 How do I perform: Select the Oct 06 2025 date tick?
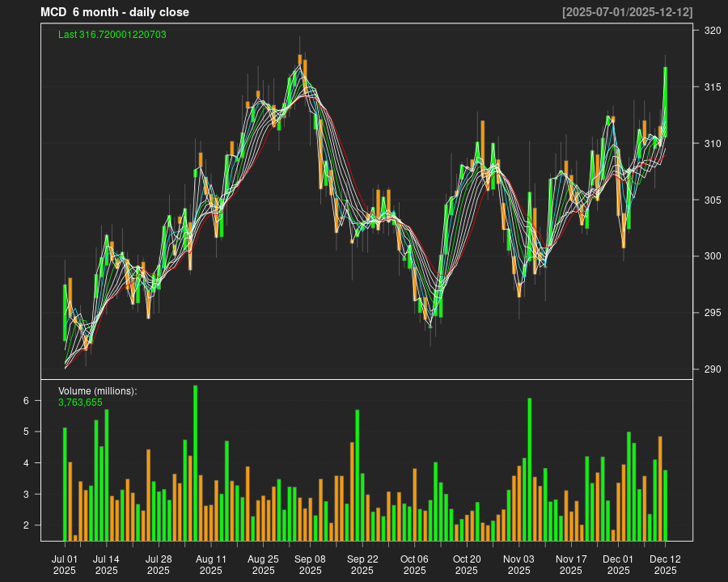click(414, 564)
